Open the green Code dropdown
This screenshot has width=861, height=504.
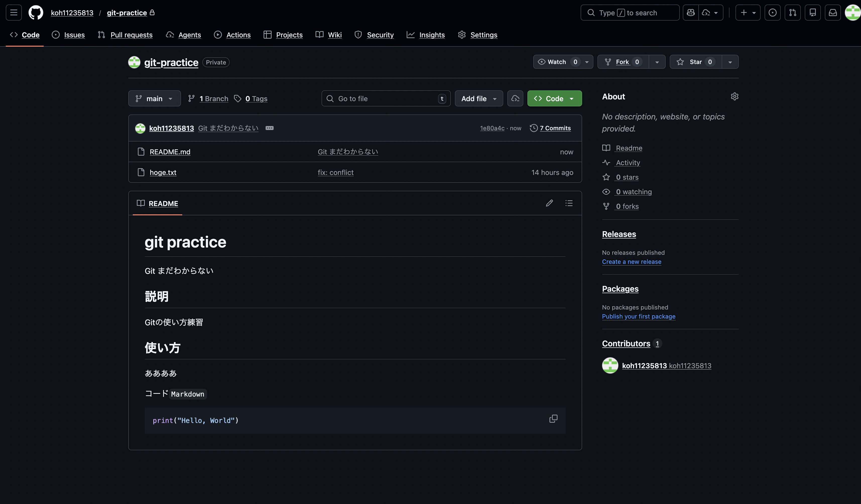pos(554,98)
